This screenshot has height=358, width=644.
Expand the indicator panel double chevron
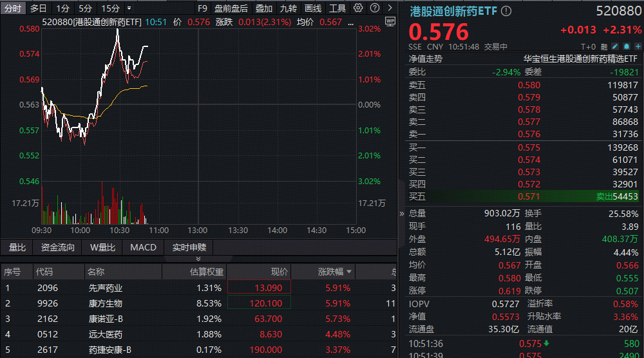(198, 258)
